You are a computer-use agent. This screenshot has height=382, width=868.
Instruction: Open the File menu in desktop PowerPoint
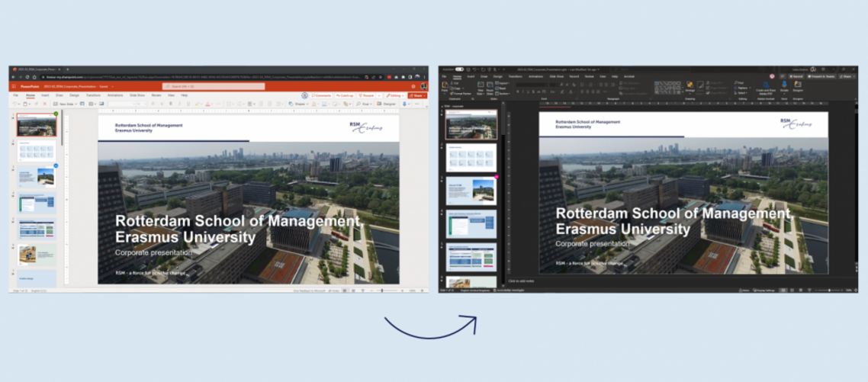click(x=444, y=76)
